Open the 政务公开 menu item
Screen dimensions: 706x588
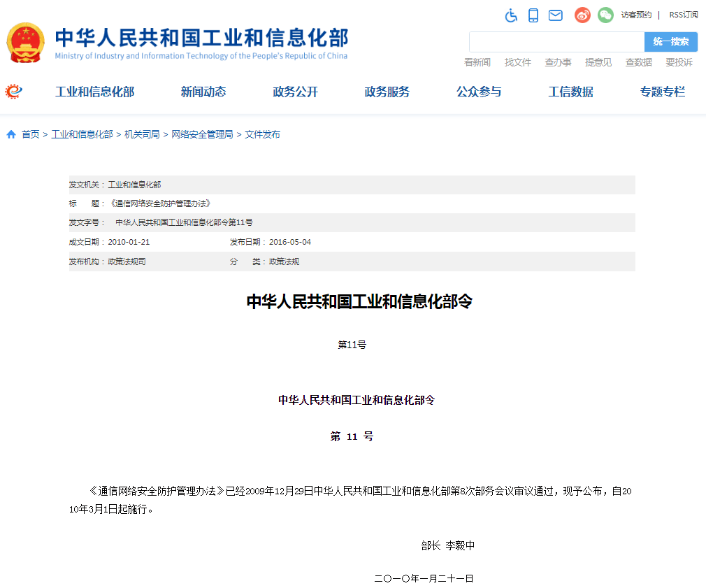(294, 91)
